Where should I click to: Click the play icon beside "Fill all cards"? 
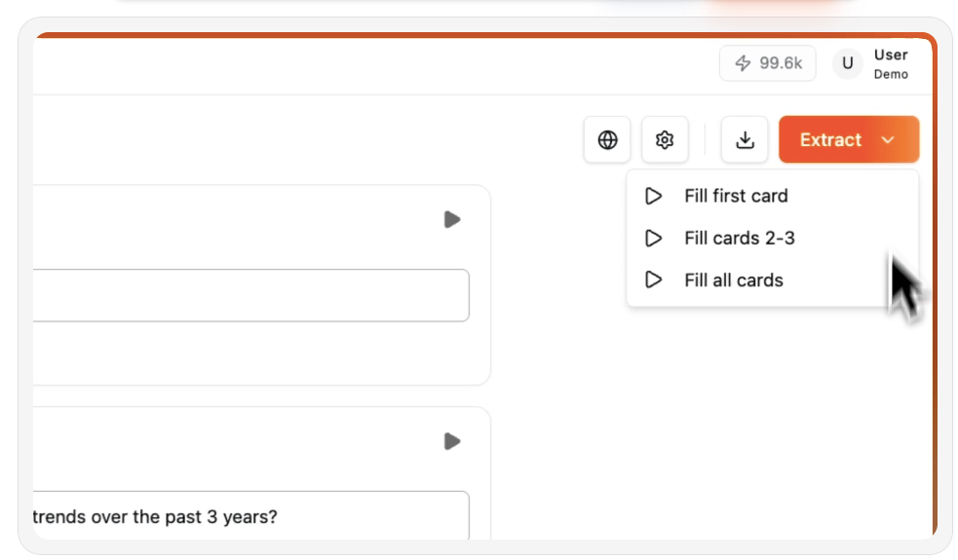(x=654, y=280)
